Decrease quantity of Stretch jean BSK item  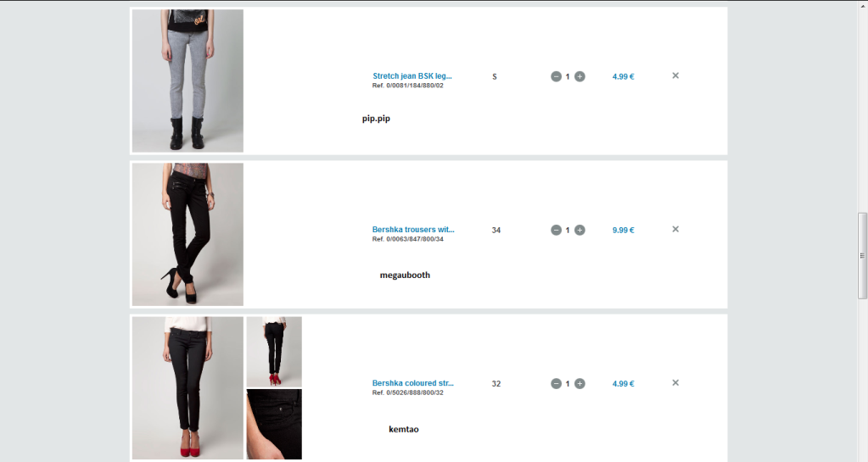[556, 76]
